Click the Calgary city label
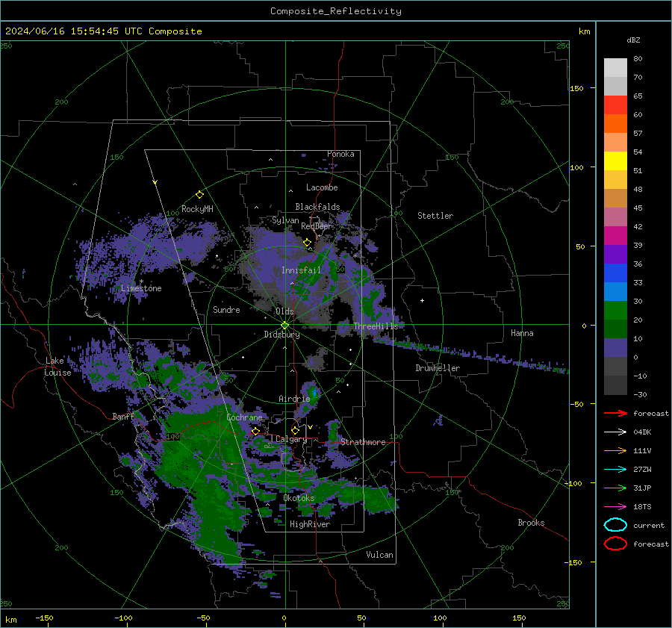The height and width of the screenshot is (628, 672). click(291, 439)
